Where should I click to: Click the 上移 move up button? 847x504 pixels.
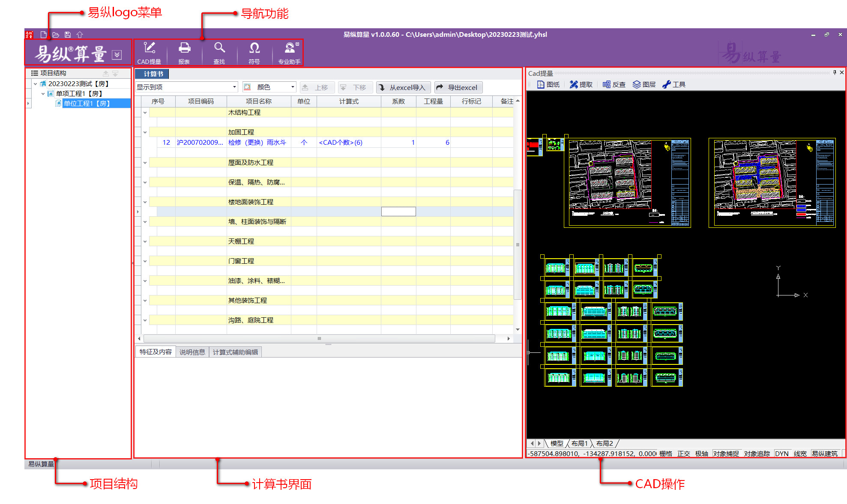(x=317, y=87)
